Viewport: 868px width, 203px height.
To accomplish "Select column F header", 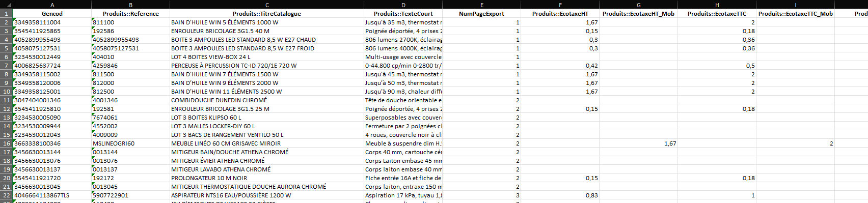I will 560,5.
